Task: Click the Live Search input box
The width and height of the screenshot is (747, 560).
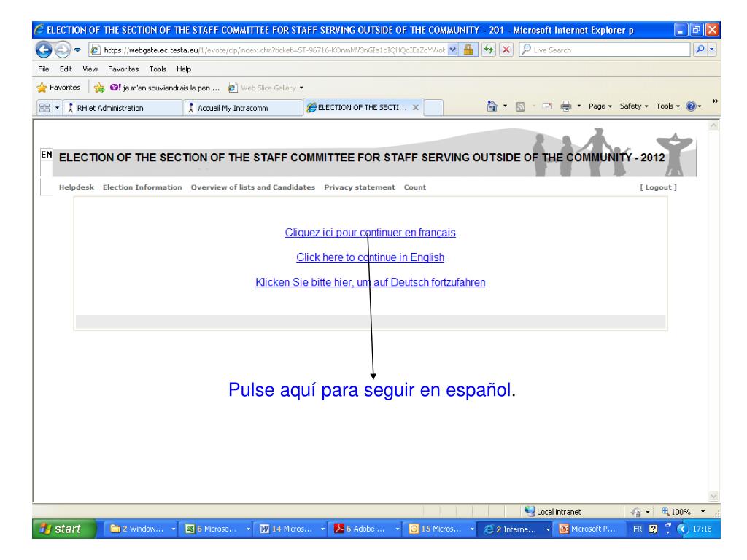Action: (604, 50)
